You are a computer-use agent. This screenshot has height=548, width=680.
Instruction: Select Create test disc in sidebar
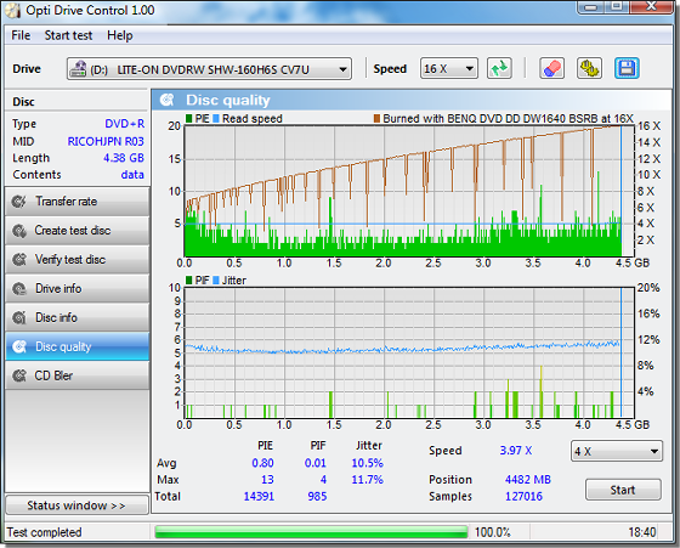(x=77, y=231)
